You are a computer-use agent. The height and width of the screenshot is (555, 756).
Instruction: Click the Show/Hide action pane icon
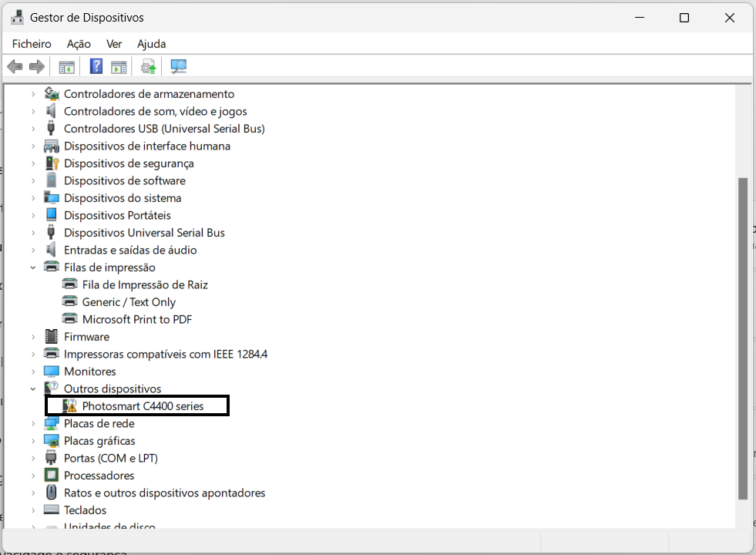tap(119, 66)
